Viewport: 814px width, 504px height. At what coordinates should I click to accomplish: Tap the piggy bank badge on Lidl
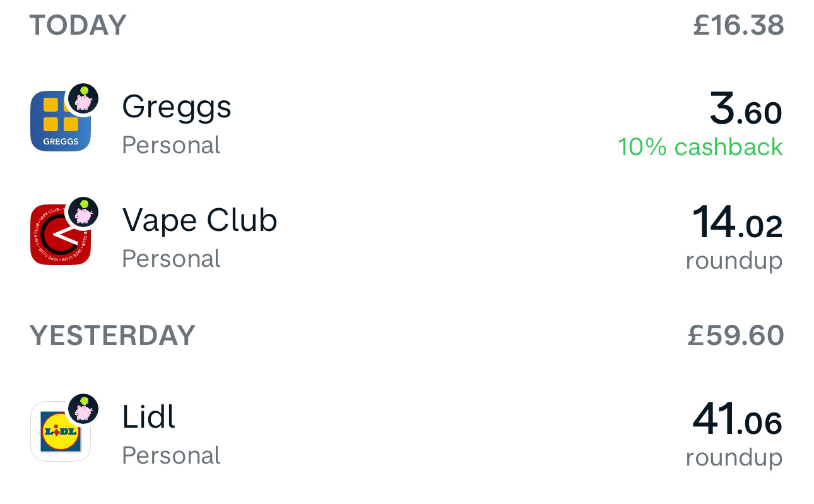83,410
